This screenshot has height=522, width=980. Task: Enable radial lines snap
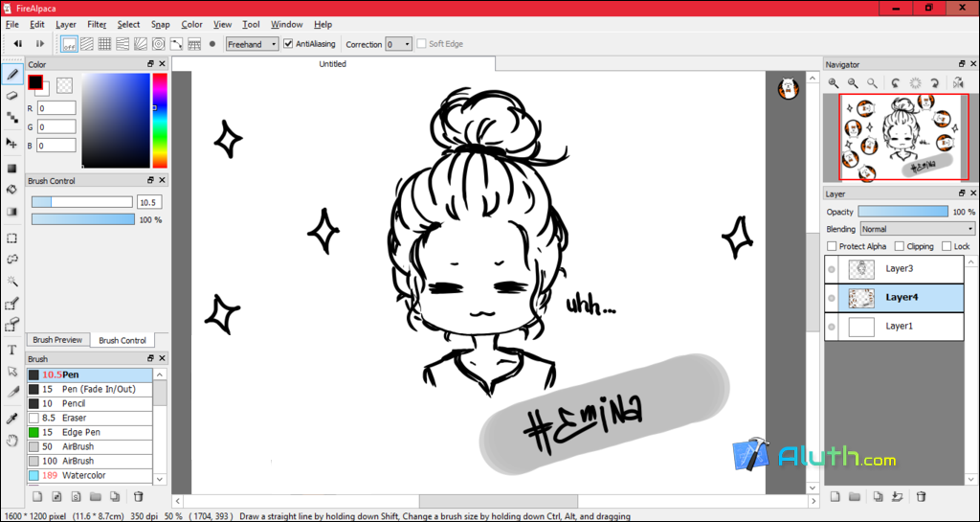(141, 44)
